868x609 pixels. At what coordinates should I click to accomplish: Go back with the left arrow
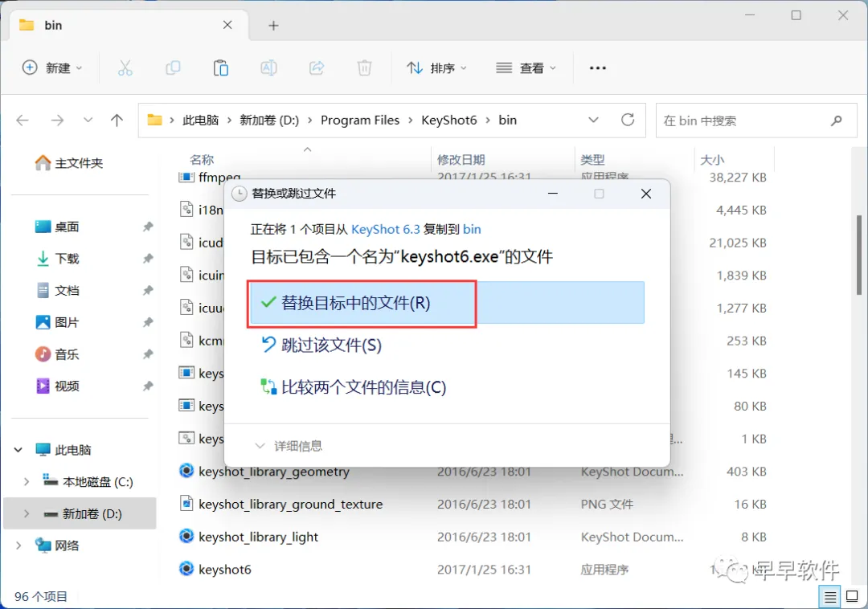tap(23, 120)
